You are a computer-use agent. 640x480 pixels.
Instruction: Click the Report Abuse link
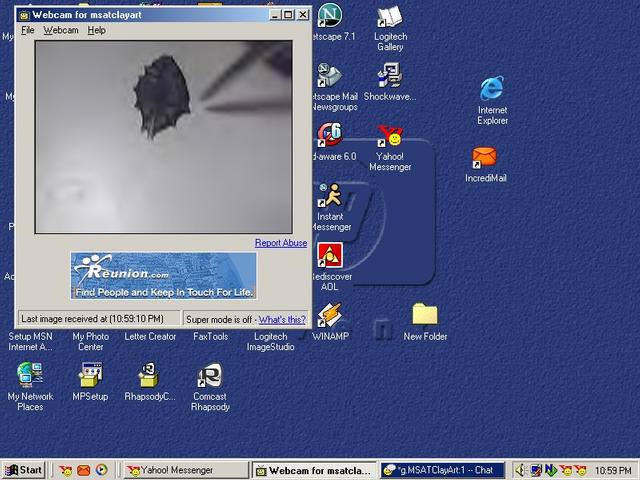pos(281,243)
